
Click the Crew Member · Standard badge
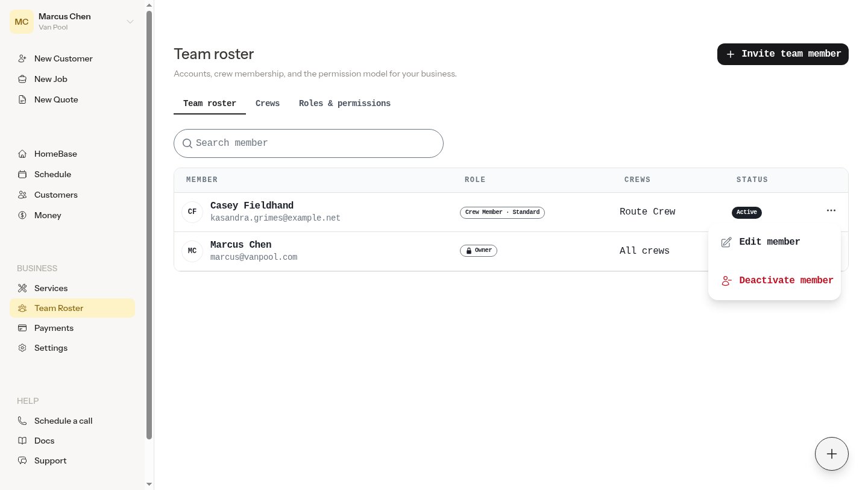[x=502, y=212]
